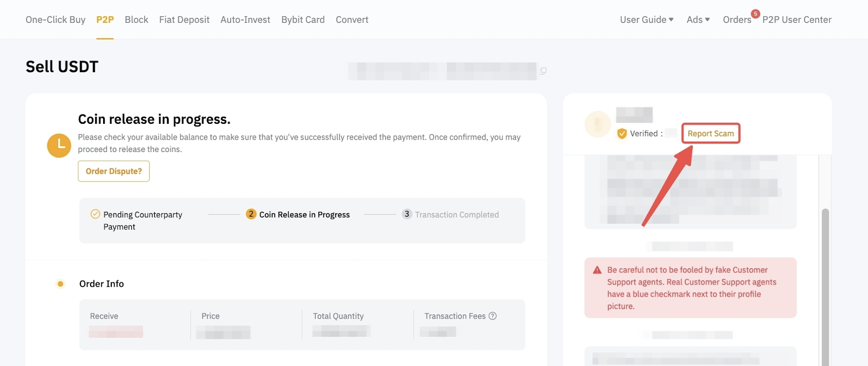Viewport: 868px width, 366px height.
Task: Click the verified shield badge icon
Action: 622,134
